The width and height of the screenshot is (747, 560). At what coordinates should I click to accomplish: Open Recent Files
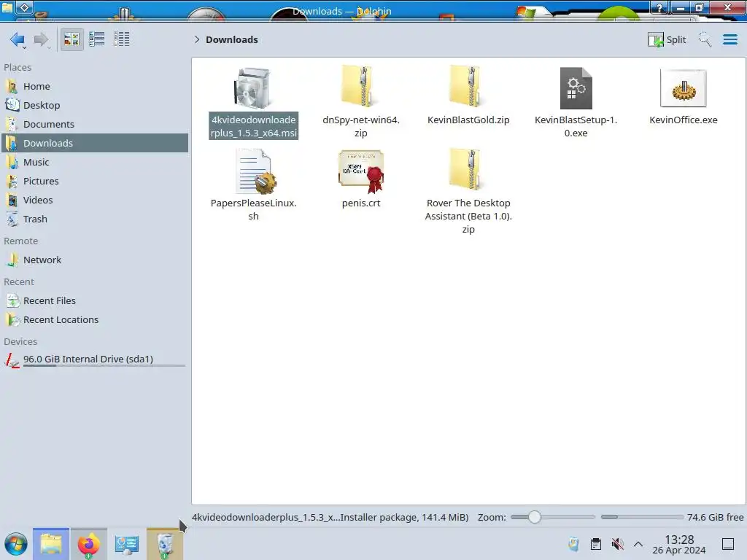pyautogui.click(x=95, y=301)
